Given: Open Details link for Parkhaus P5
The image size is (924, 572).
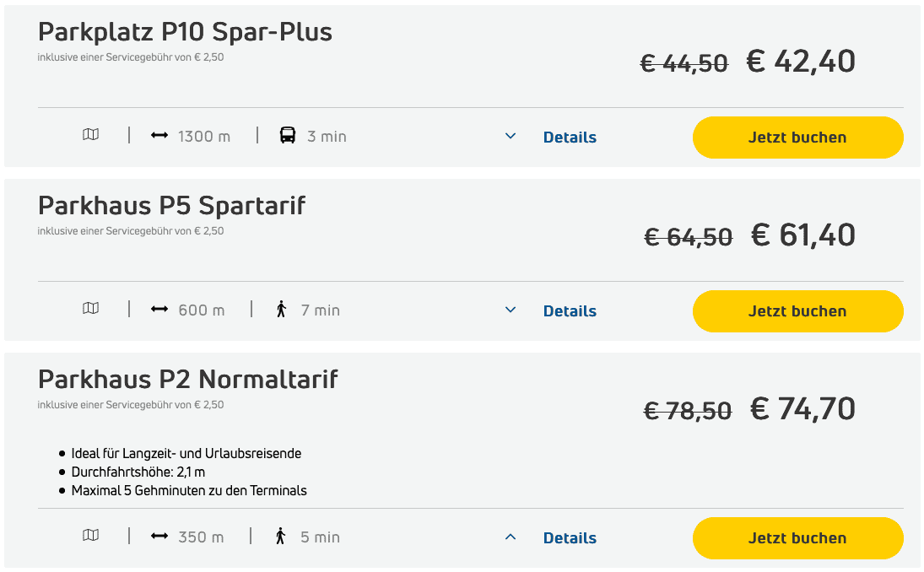Looking at the screenshot, I should (570, 311).
